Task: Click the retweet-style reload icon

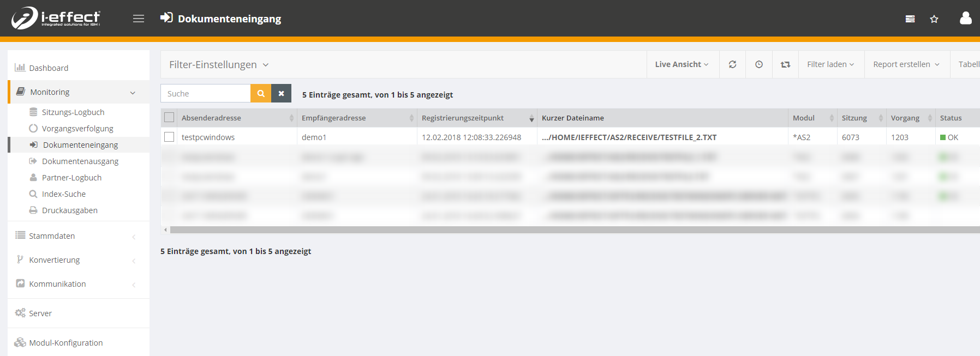Action: 785,64
